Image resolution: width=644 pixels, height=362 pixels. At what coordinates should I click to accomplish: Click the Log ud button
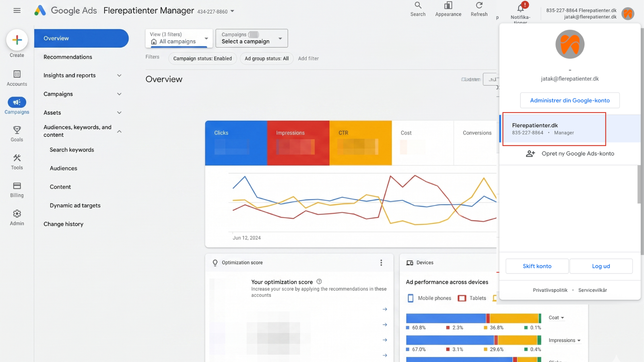click(x=601, y=266)
